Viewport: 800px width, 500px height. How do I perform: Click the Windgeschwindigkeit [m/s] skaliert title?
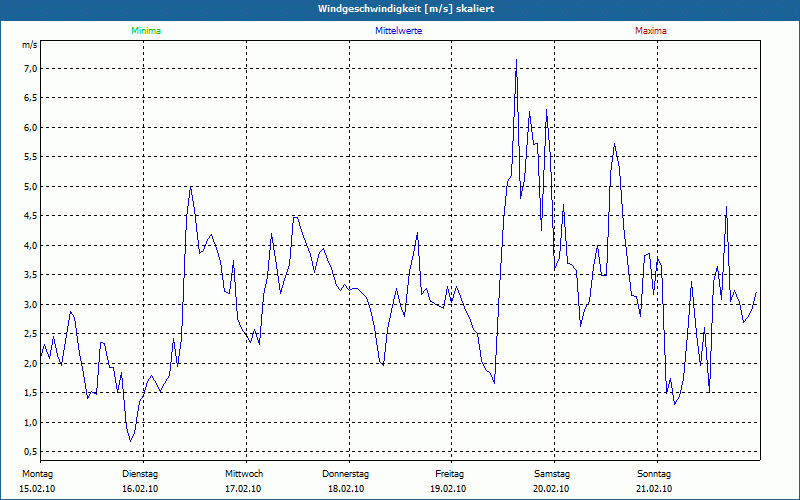click(406, 9)
